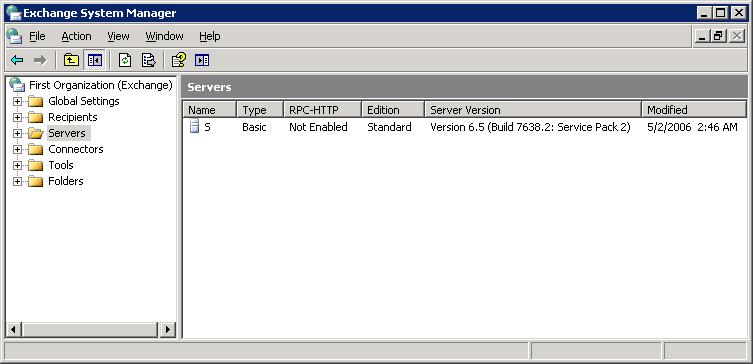The image size is (753, 364).
Task: Open the File menu
Action: (37, 36)
